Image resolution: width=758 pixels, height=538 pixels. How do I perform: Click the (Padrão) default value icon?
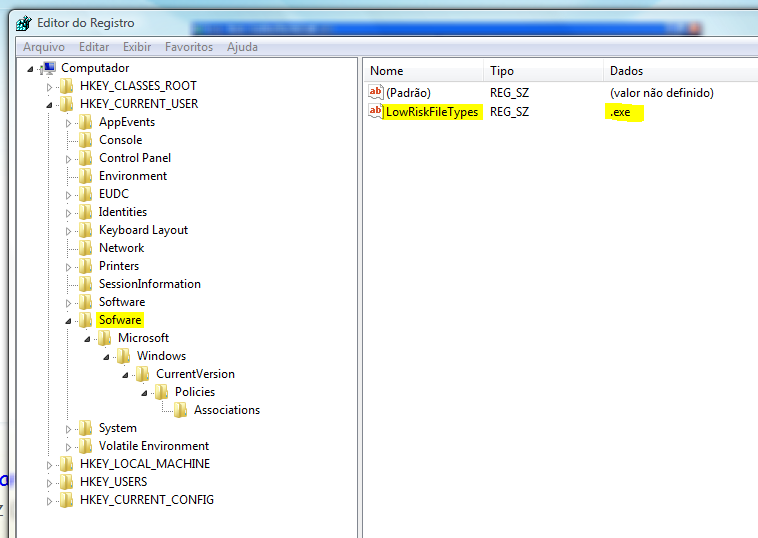click(376, 93)
